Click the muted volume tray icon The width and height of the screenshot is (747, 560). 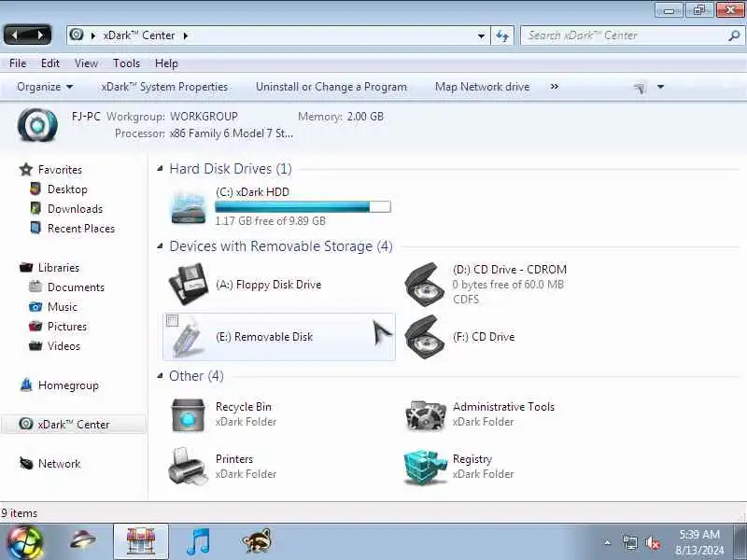(x=653, y=543)
